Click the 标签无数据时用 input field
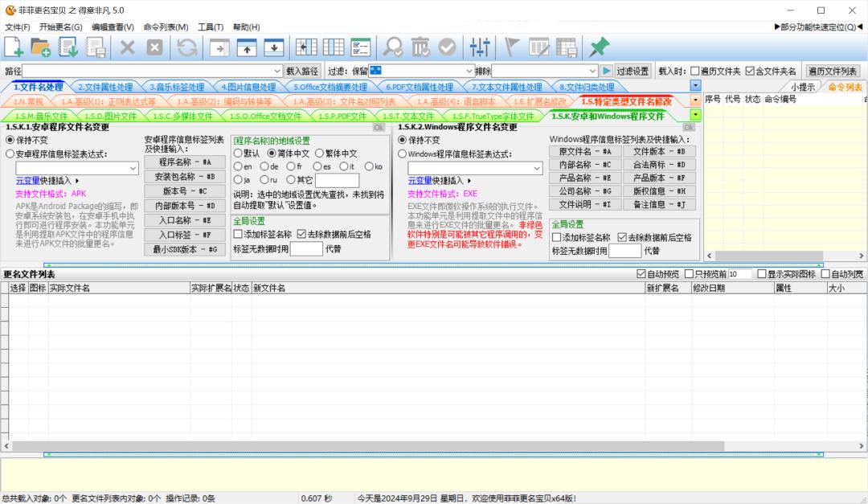The image size is (868, 504). [x=308, y=248]
